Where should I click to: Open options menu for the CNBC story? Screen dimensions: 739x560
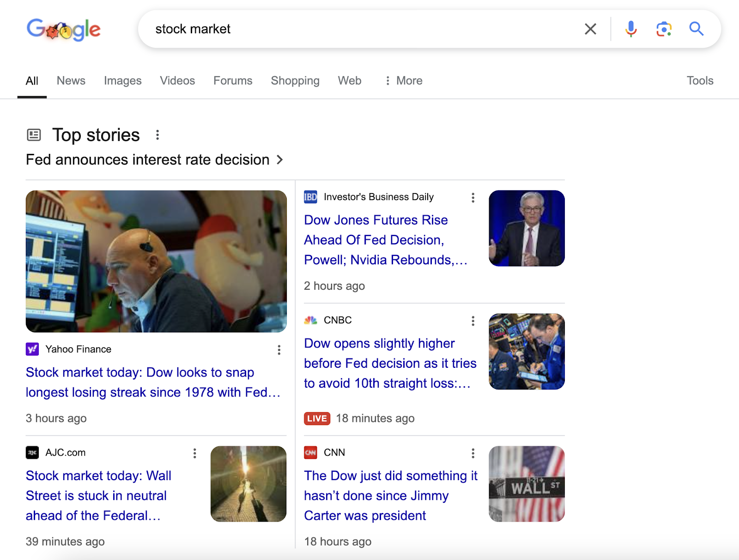[473, 321]
